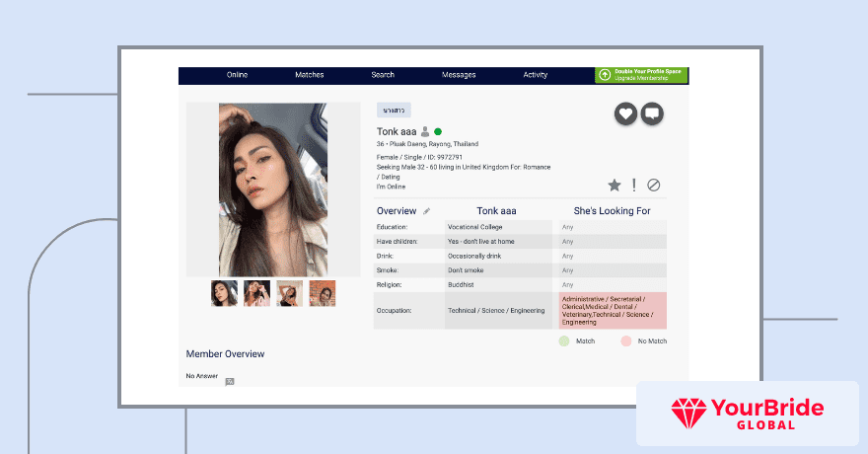Click the Buddhist religion cell
868x454 pixels.
click(498, 284)
